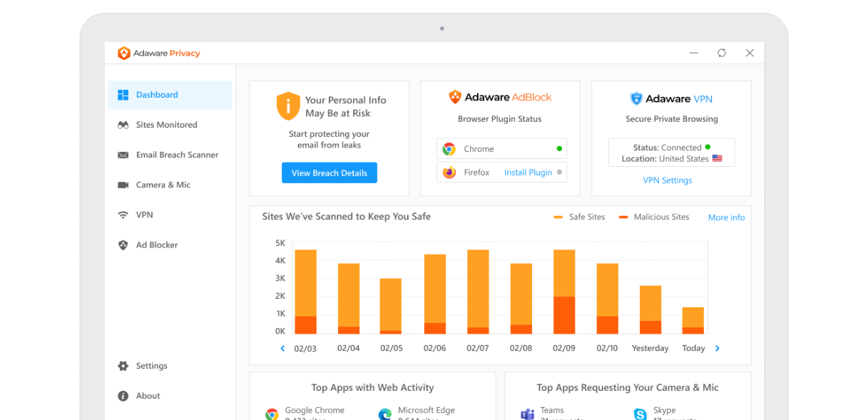Go to next dates with right chevron
868x420 pixels.
click(718, 349)
